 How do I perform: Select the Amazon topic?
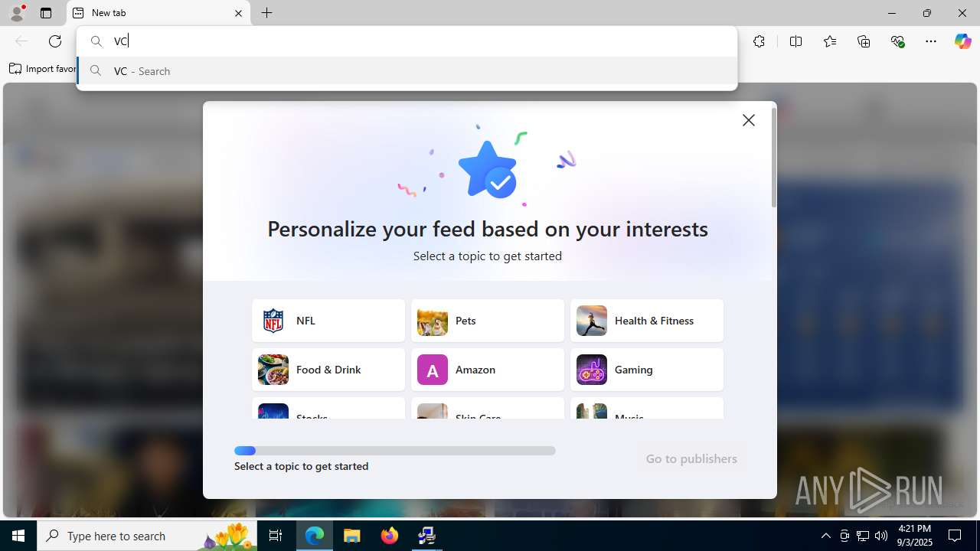(488, 370)
